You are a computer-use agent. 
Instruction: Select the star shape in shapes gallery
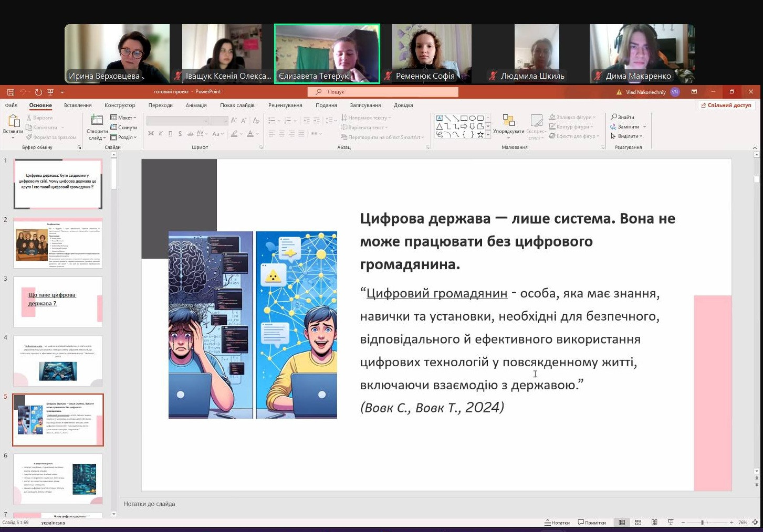coord(480,135)
